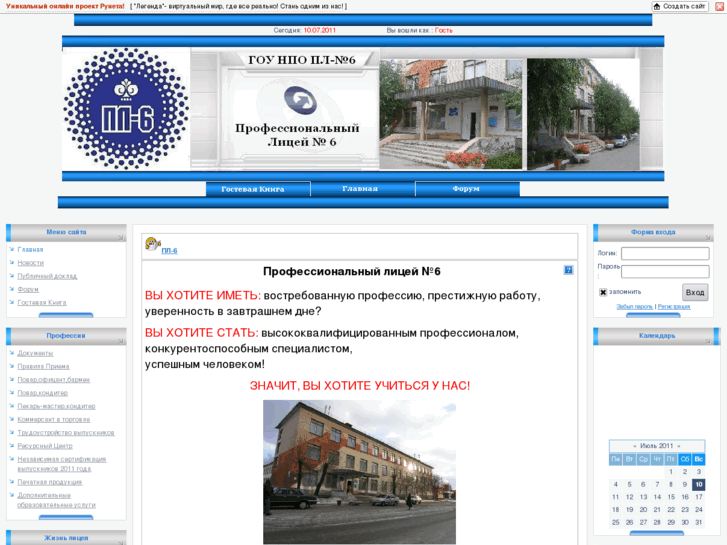Open Гостевая Книга in site menu sidebar
The image size is (727, 545).
point(42,303)
